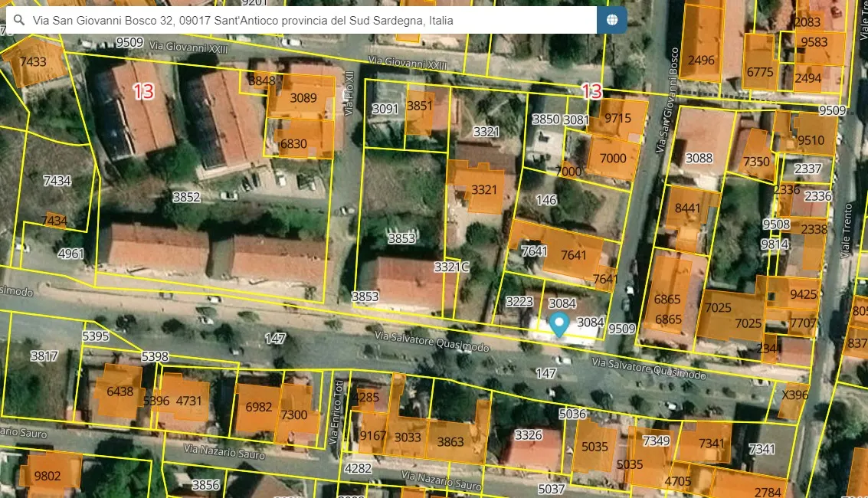This screenshot has height=498, width=868.
Task: Click parcel label 3853 in garden
Action: [x=401, y=238]
